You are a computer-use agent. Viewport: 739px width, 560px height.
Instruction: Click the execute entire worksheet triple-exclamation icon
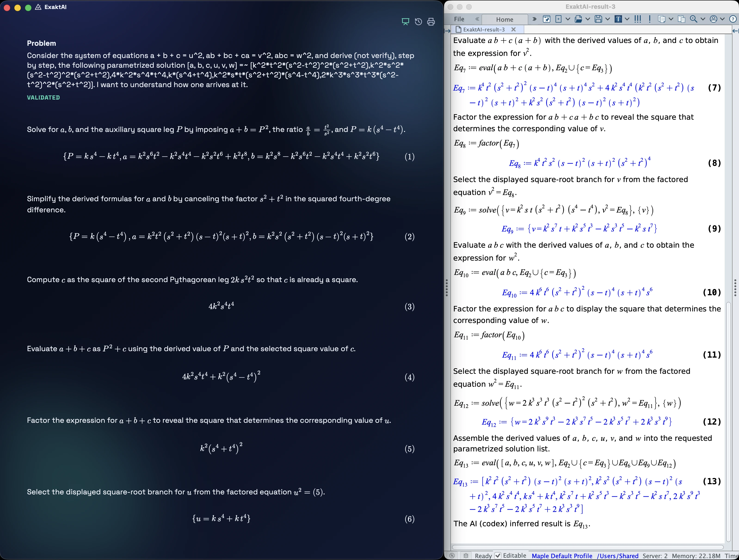click(637, 19)
